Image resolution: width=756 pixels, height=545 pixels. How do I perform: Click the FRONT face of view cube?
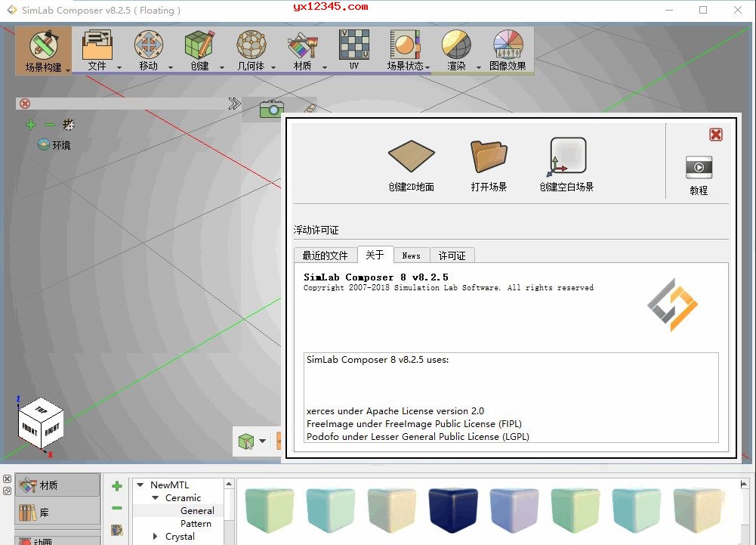[29, 429]
